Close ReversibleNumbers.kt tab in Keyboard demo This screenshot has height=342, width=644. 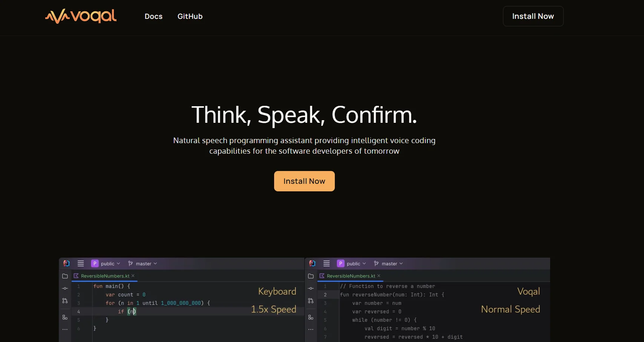tap(133, 276)
